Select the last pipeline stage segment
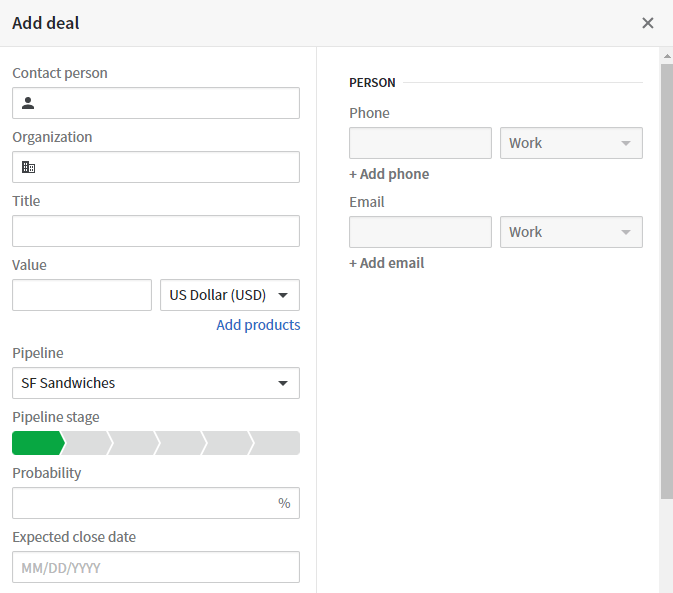This screenshot has width=673, height=593. (x=276, y=443)
